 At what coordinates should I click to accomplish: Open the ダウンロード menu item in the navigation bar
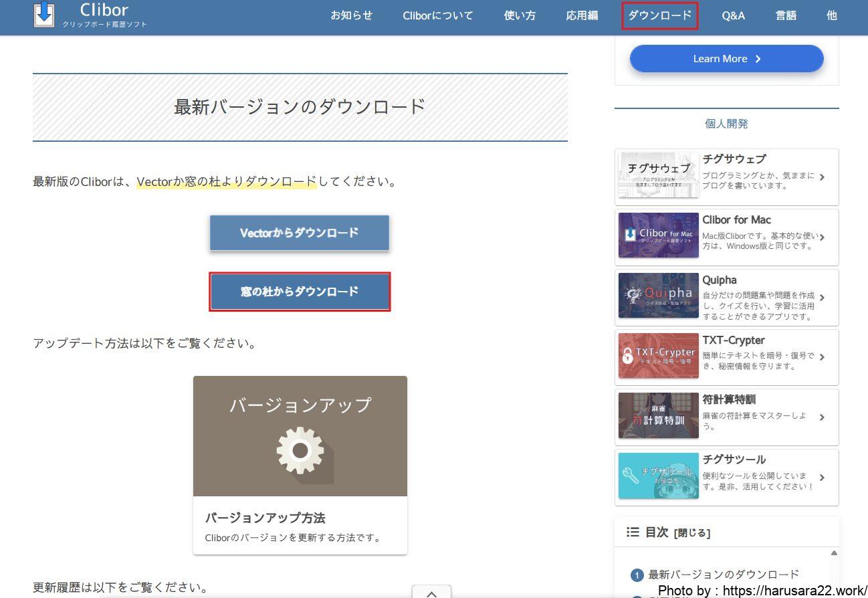[659, 15]
